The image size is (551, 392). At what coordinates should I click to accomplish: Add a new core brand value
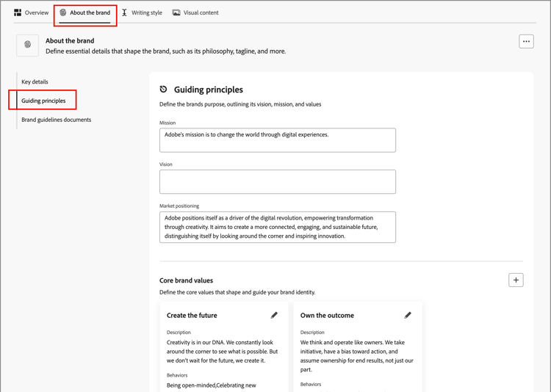click(x=516, y=280)
